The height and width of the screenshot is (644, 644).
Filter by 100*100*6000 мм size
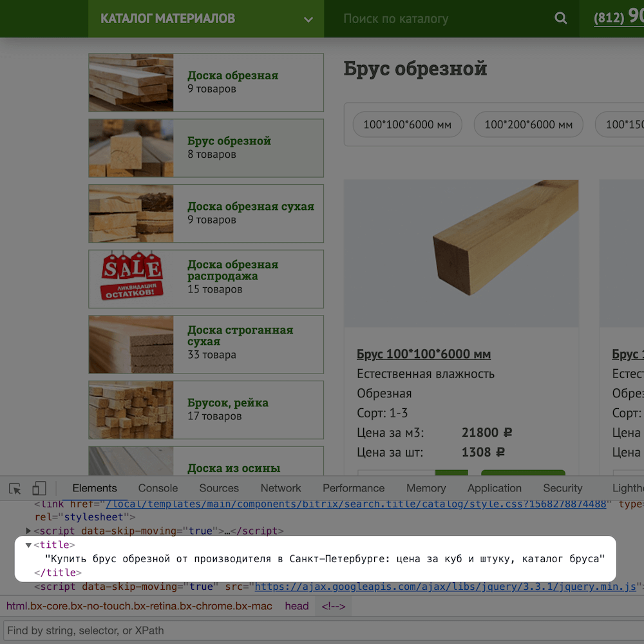point(407,124)
